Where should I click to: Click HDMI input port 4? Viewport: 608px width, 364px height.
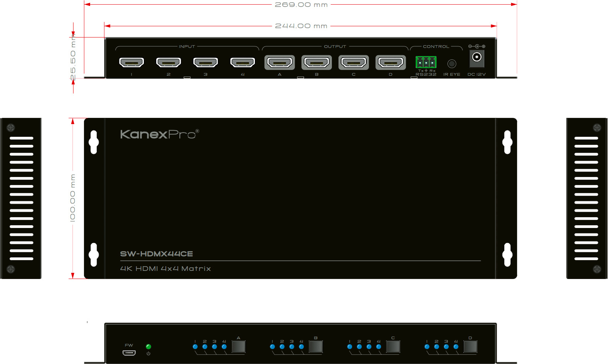[243, 62]
